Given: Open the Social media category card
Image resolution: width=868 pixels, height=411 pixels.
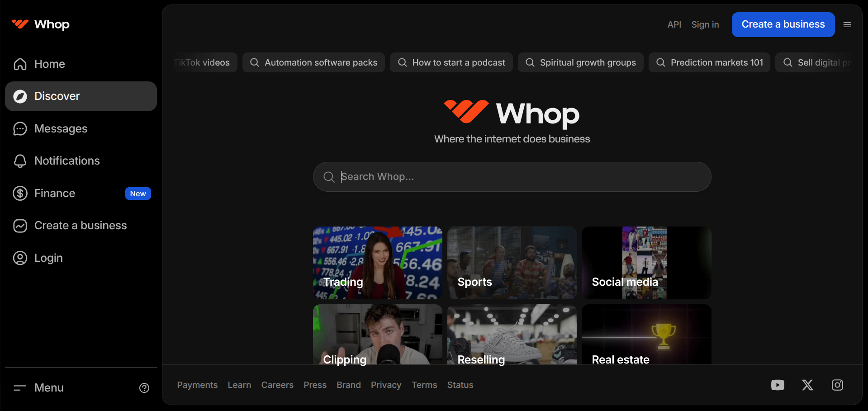Looking at the screenshot, I should (646, 263).
